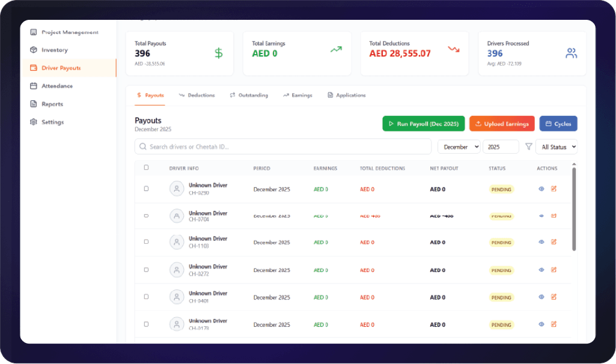Click the PENDING status badge for CH-0290
This screenshot has height=364, width=616.
click(x=501, y=189)
